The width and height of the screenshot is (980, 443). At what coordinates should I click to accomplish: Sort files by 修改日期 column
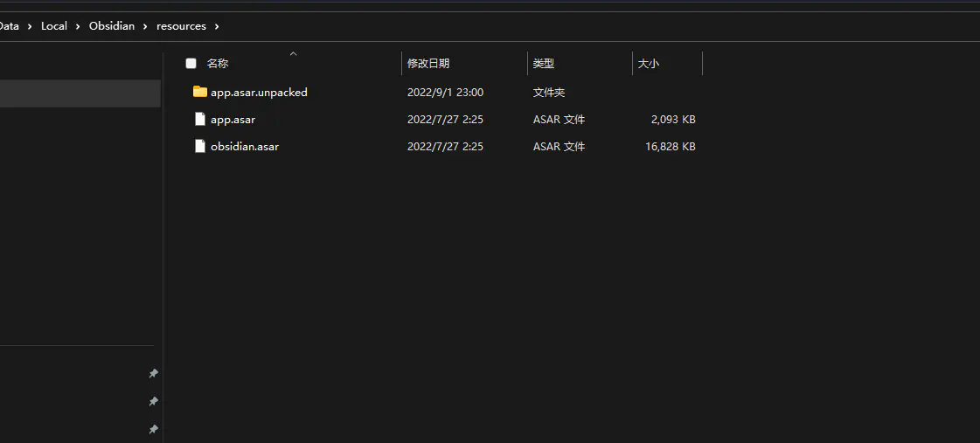click(x=428, y=63)
